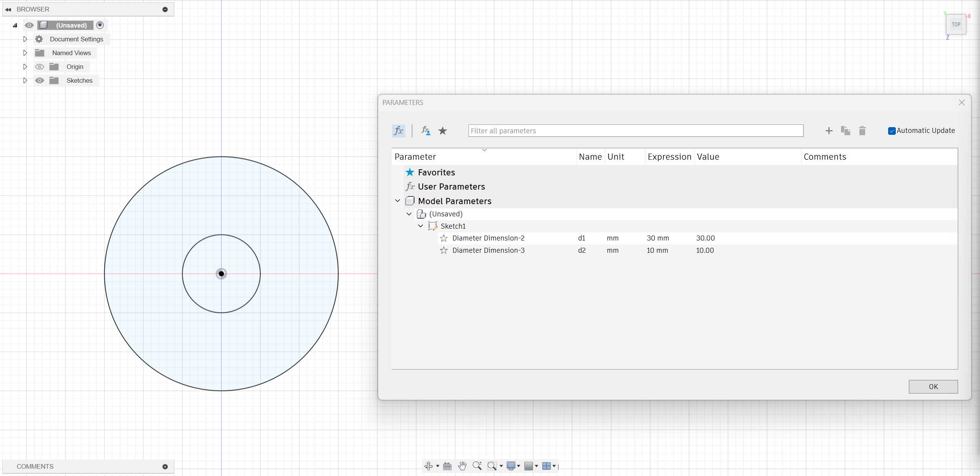Open Grid and Snaps dropdown arrow

pos(536,466)
